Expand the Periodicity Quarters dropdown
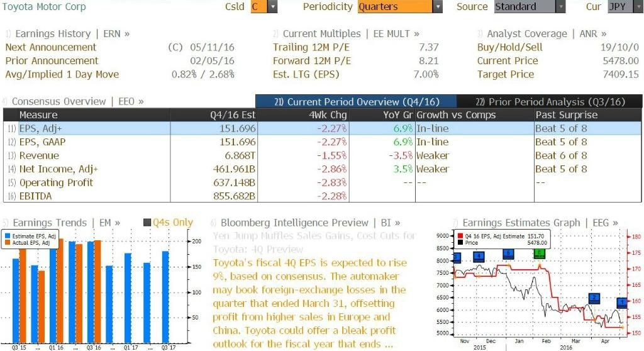 [438, 6]
